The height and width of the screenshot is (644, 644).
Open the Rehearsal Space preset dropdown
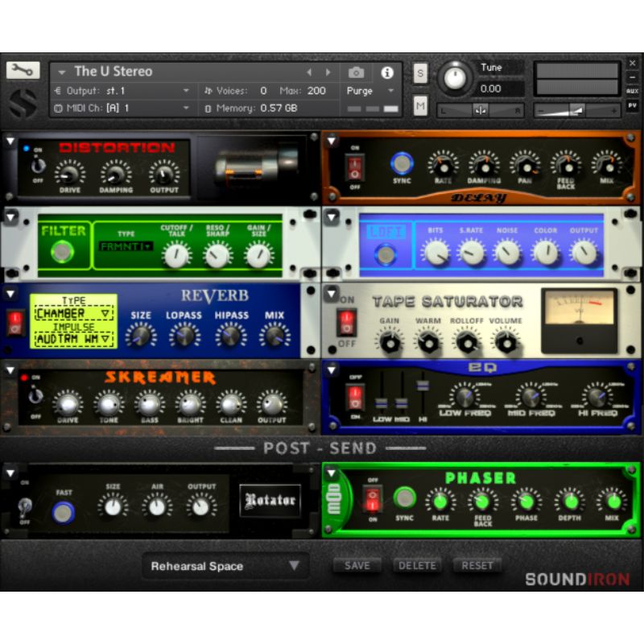225,566
